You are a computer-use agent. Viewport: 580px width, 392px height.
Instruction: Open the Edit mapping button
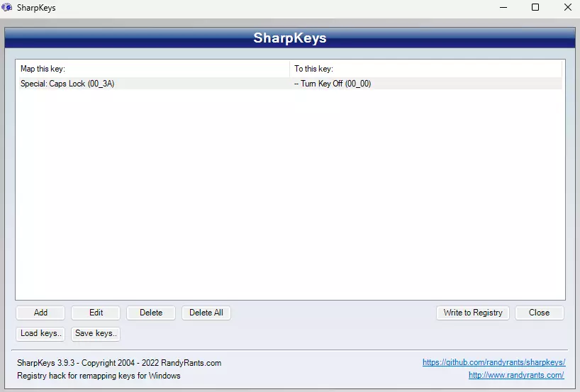point(96,313)
